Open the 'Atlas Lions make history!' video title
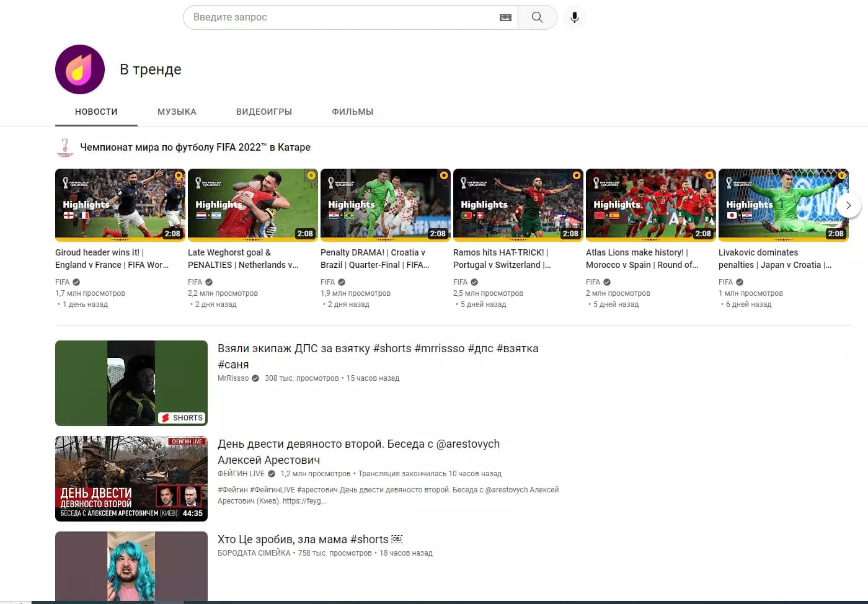Screen dimensions: 868x604 coord(642,259)
